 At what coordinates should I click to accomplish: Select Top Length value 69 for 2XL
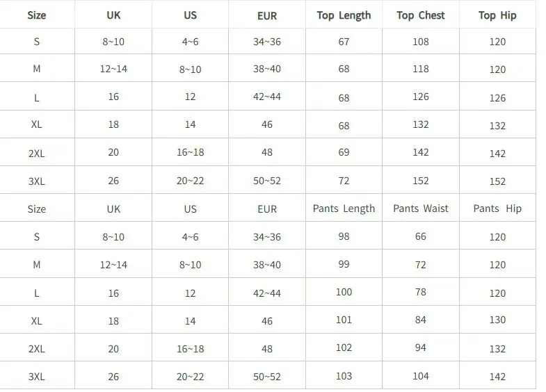click(344, 152)
